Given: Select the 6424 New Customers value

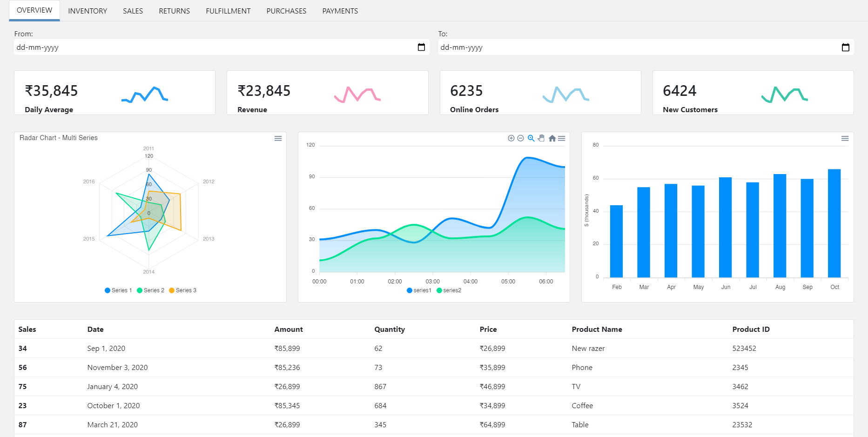Looking at the screenshot, I should [680, 91].
